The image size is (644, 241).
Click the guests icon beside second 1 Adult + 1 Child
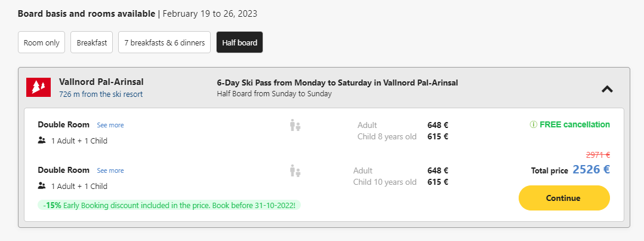tap(42, 186)
